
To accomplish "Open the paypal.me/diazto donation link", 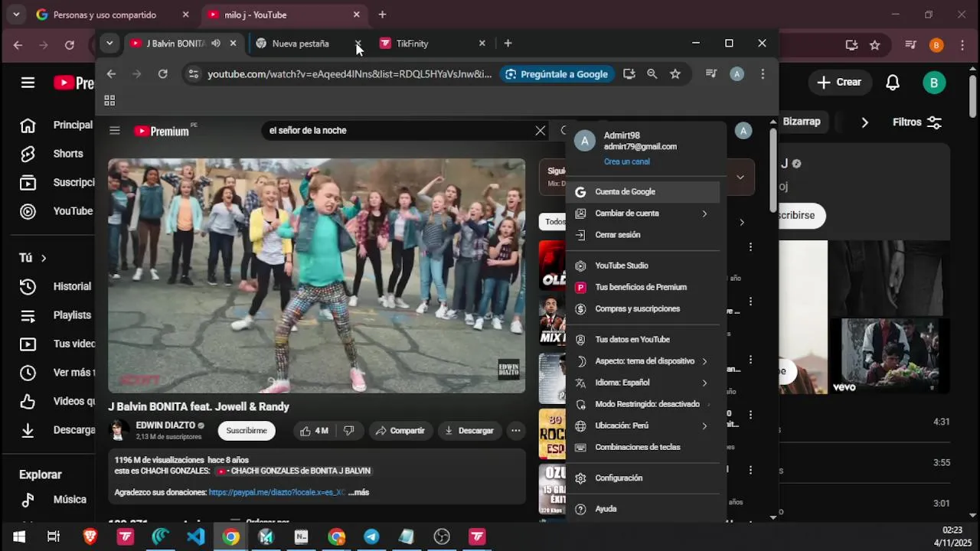I will coord(277,493).
